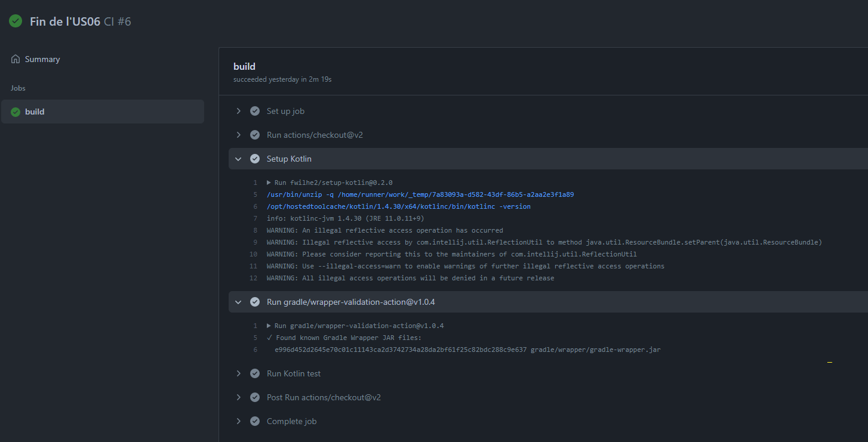Viewport: 868px width, 442px height.
Task: Click log line number 5 under Setup Kotlin
Action: click(255, 194)
